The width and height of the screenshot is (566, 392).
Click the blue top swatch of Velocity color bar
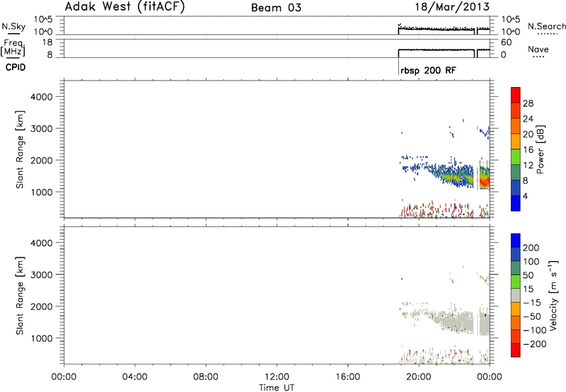click(x=516, y=241)
